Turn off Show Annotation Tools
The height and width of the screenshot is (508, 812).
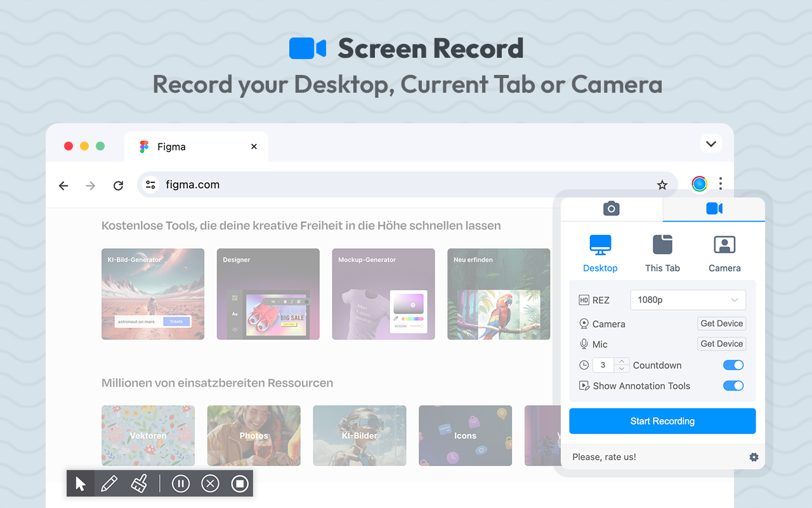pos(733,385)
